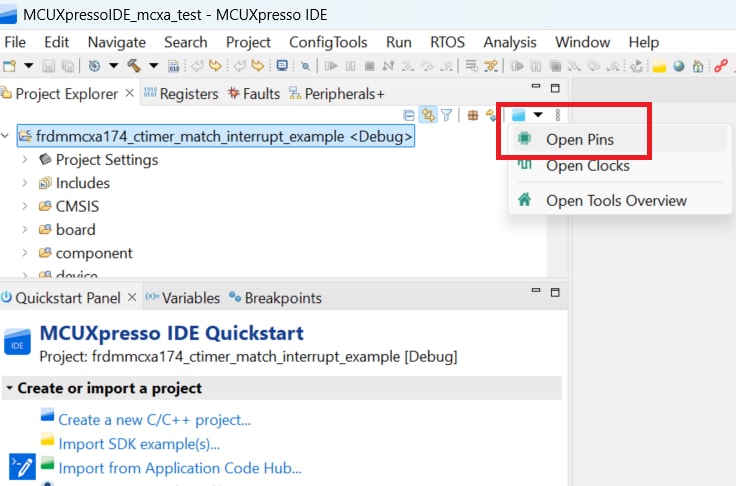Open the Search menu
Image resolution: width=736 pixels, height=486 pixels.
[185, 42]
